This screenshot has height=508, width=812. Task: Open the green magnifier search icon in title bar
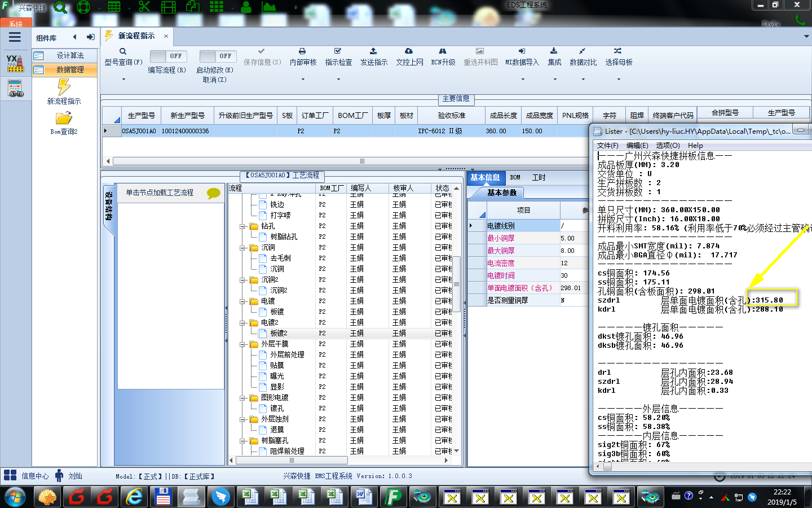60,7
